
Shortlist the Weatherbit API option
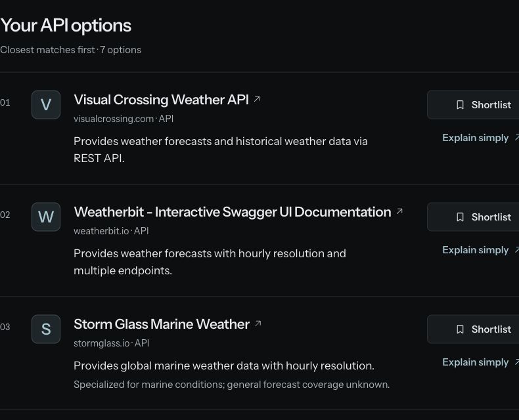tap(473, 217)
